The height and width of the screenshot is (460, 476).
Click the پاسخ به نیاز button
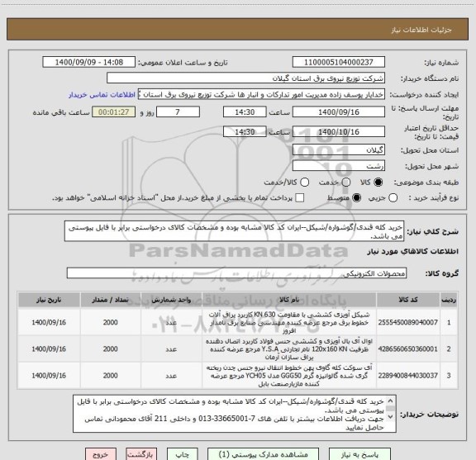pos(359,454)
